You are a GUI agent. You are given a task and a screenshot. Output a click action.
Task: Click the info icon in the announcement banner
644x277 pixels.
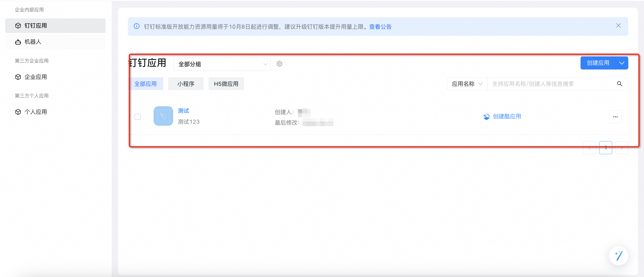point(137,26)
